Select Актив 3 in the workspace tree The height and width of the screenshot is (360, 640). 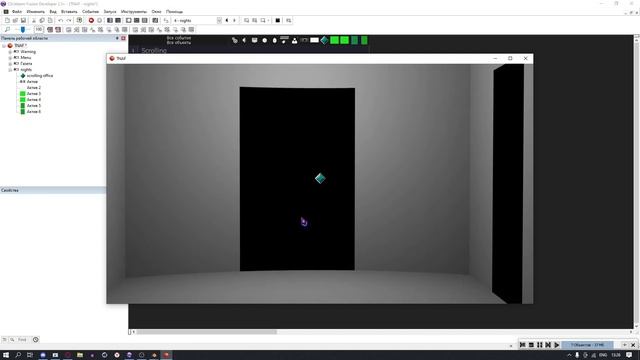[33, 93]
